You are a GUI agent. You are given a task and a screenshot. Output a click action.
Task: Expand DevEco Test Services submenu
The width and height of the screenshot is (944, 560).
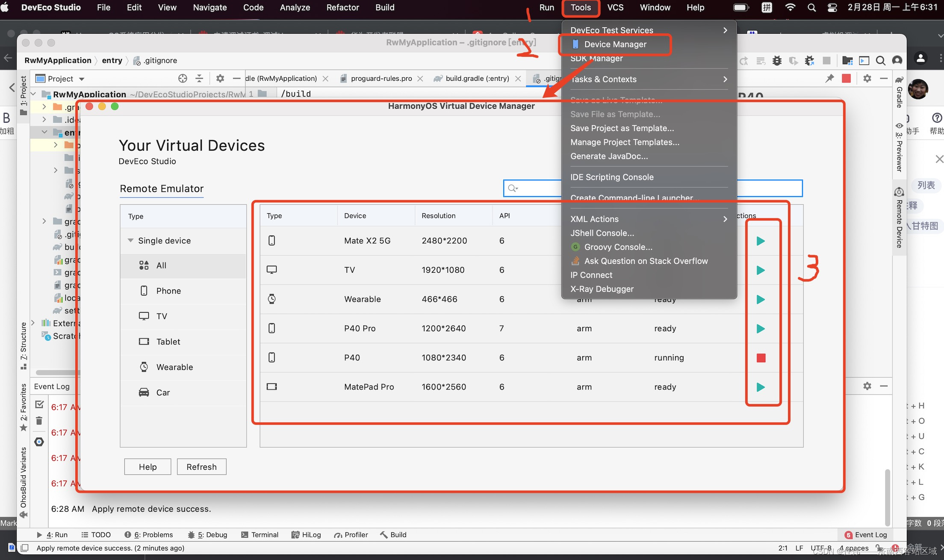649,30
